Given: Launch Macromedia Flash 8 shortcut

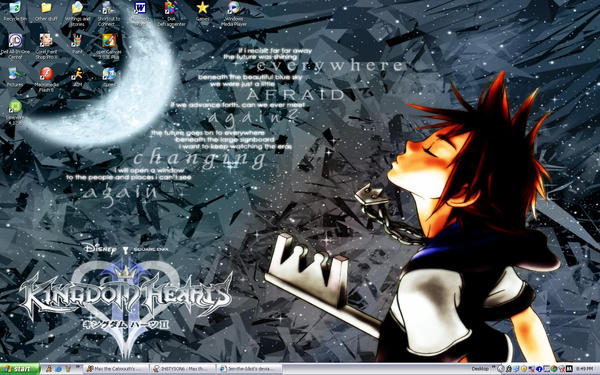Looking at the screenshot, I should (x=46, y=79).
